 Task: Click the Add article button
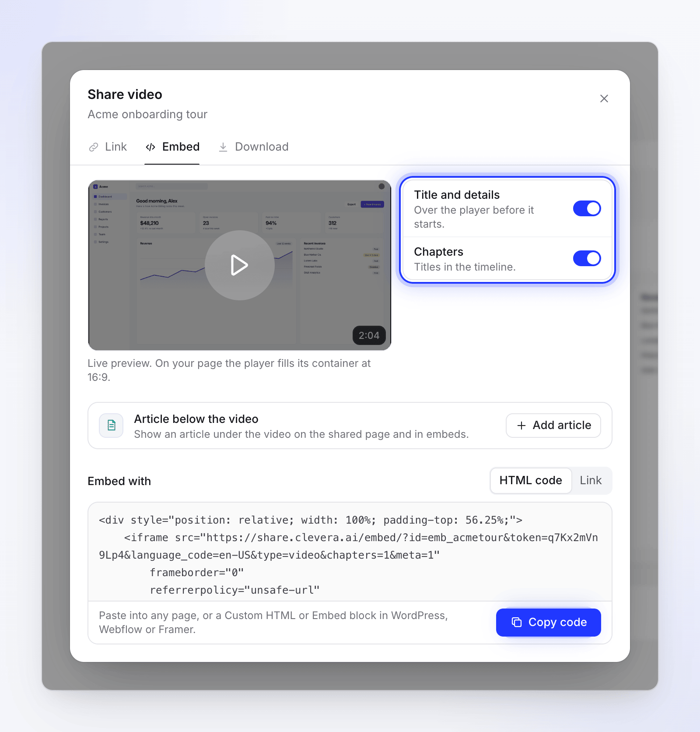[x=553, y=426]
